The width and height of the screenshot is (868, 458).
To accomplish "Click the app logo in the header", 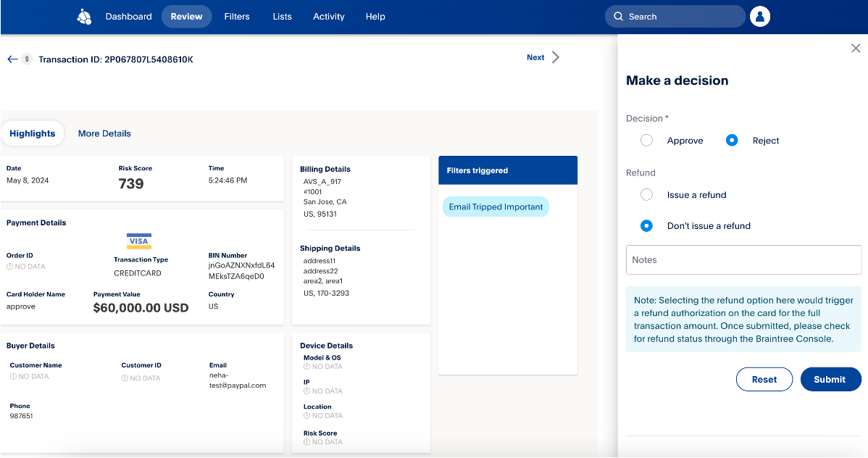I will tap(84, 17).
